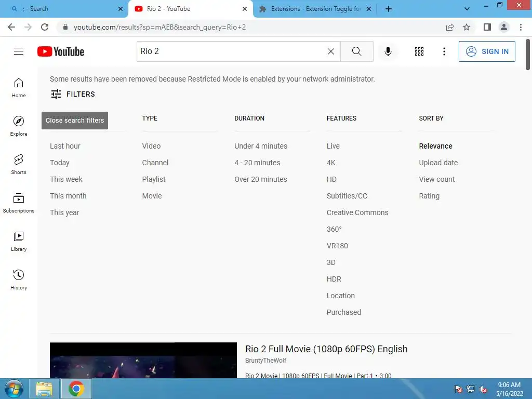
Task: Open YouTube settings three-dot menu
Action: point(444,51)
